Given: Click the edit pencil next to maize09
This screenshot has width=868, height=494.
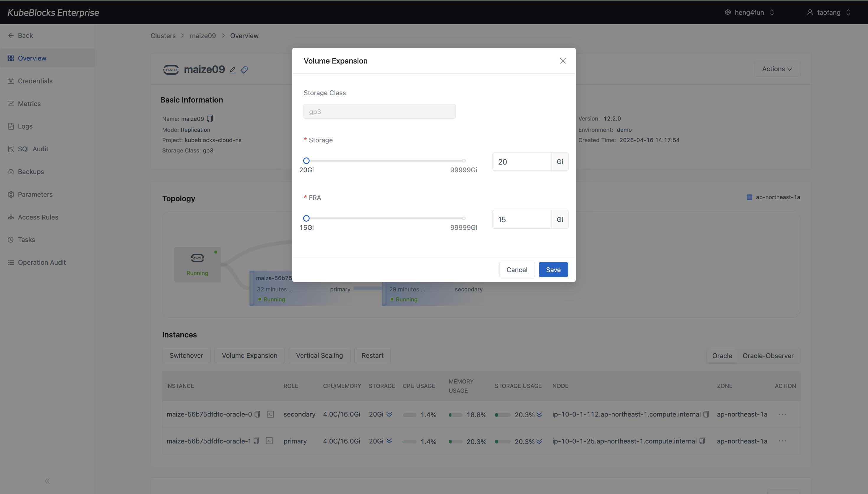Looking at the screenshot, I should click(233, 70).
